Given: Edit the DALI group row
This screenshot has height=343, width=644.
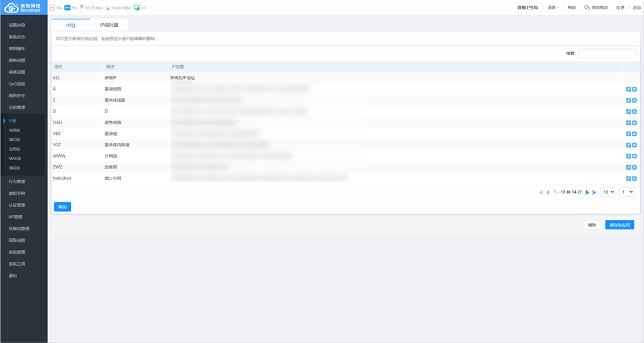Looking at the screenshot, I should (628, 122).
